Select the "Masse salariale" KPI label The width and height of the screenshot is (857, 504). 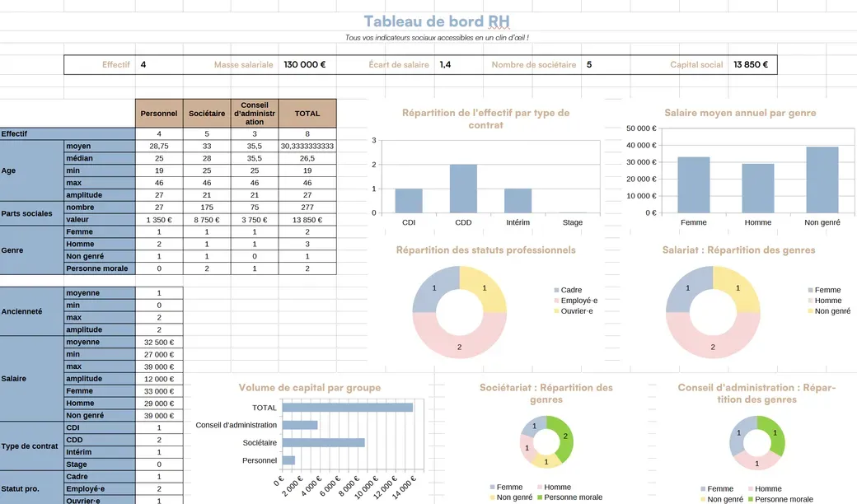coord(243,64)
